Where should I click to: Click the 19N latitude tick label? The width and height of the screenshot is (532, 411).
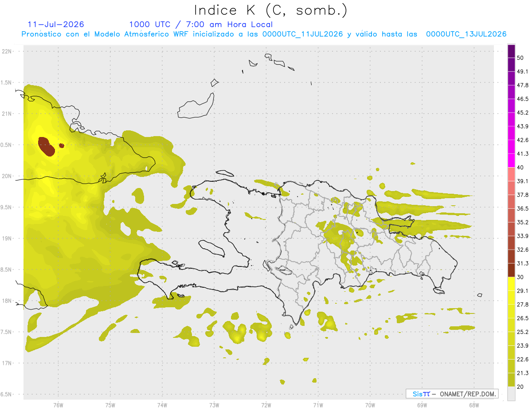[7, 239]
